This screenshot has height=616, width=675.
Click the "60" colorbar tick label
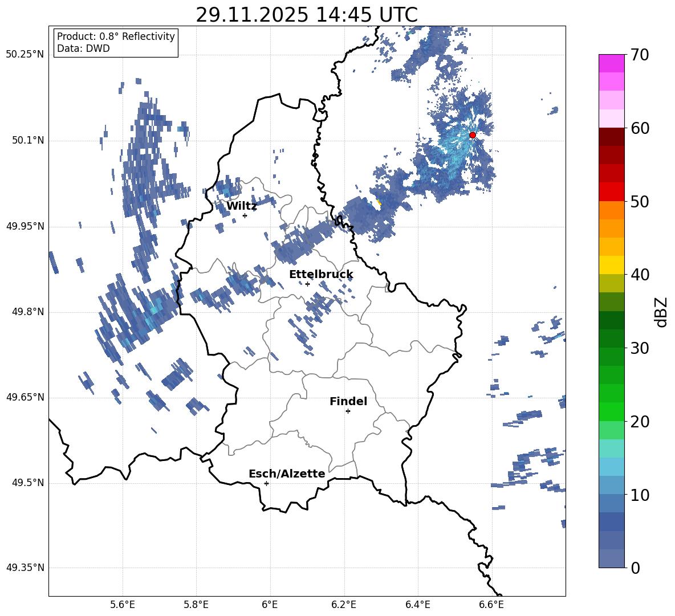640,128
